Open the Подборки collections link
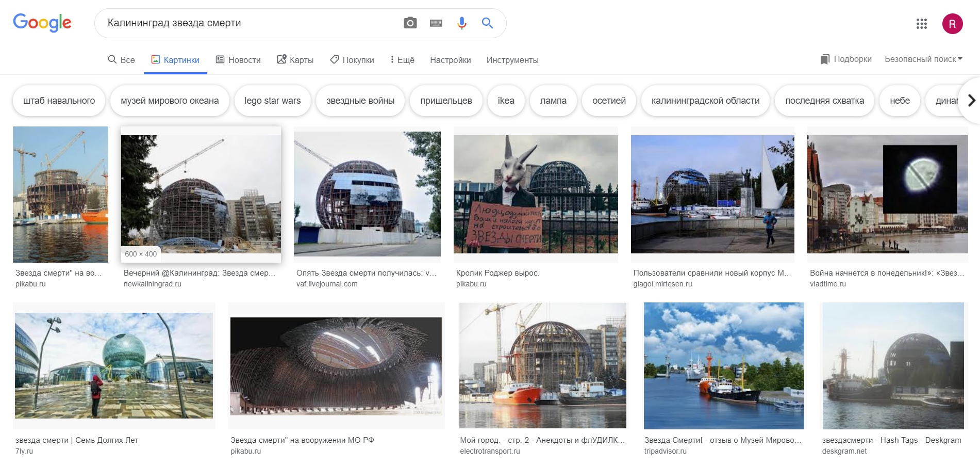The width and height of the screenshot is (980, 466). click(x=846, y=59)
